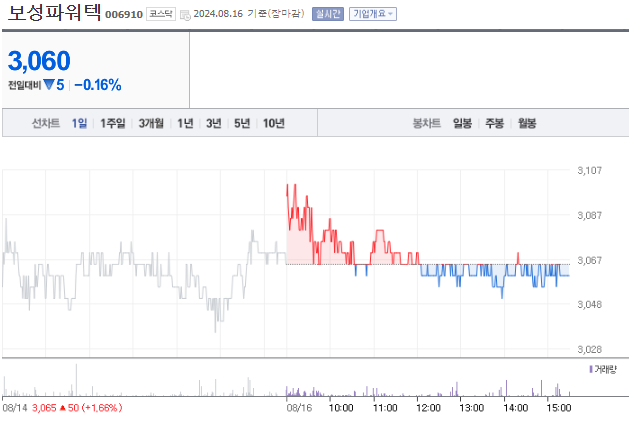Click the 2024.08.16 기준(장마감) date text
The width and height of the screenshot is (629, 429).
pos(249,14)
